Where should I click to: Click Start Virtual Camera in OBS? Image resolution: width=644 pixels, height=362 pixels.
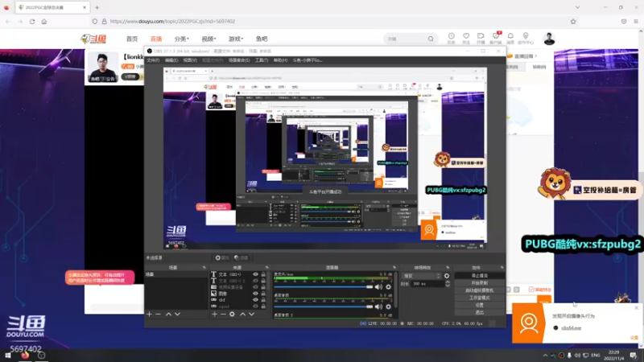click(479, 290)
